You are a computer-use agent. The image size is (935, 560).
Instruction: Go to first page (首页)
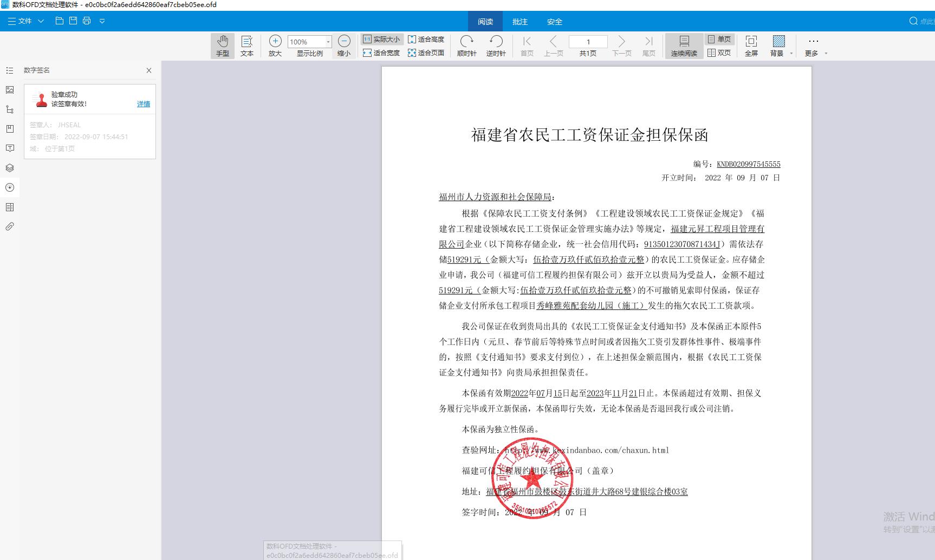point(527,45)
